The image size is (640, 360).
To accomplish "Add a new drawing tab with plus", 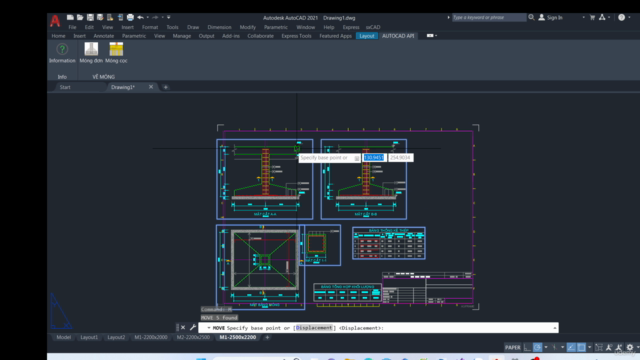I will [x=166, y=87].
